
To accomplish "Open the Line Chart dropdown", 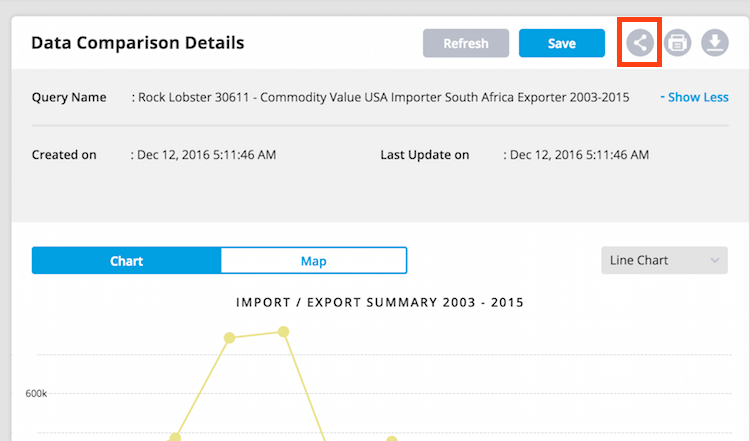I will (664, 260).
